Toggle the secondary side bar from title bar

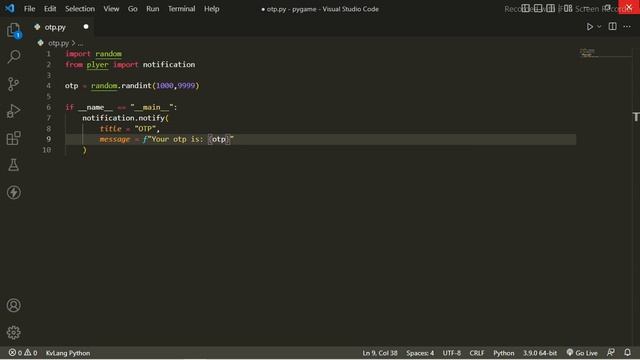tap(551, 9)
